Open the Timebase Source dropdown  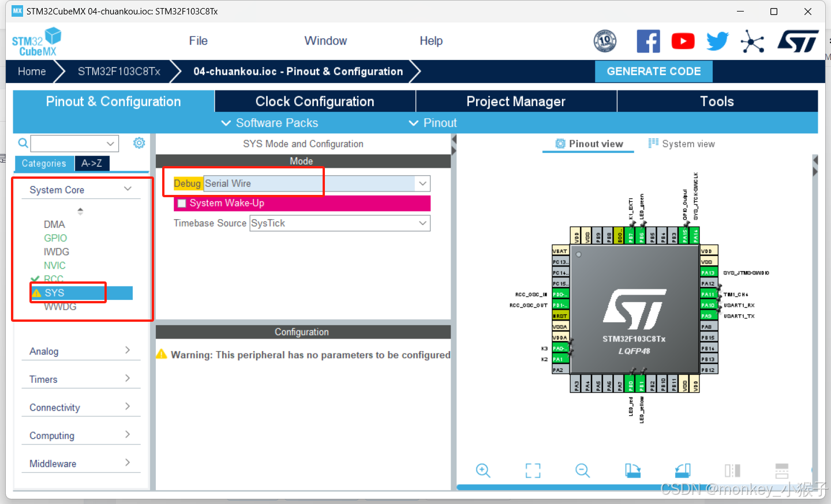423,223
